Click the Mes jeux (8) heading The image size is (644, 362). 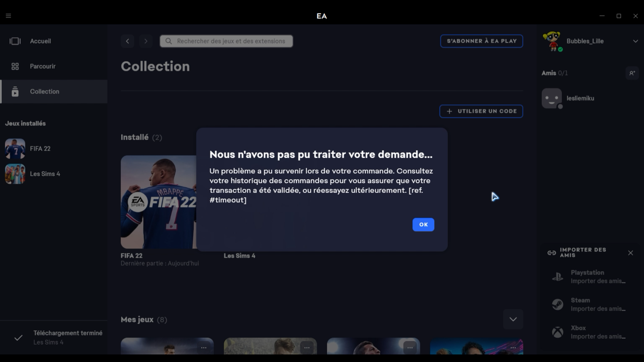click(144, 320)
